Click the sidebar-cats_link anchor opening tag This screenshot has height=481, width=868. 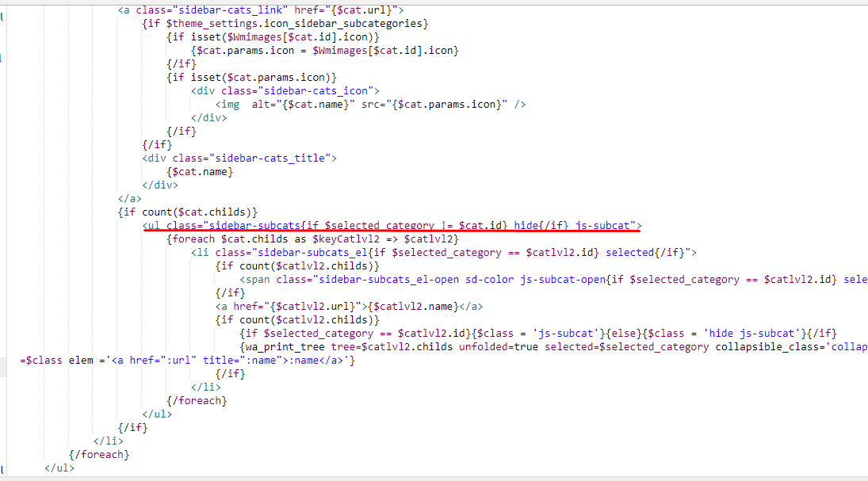click(261, 10)
